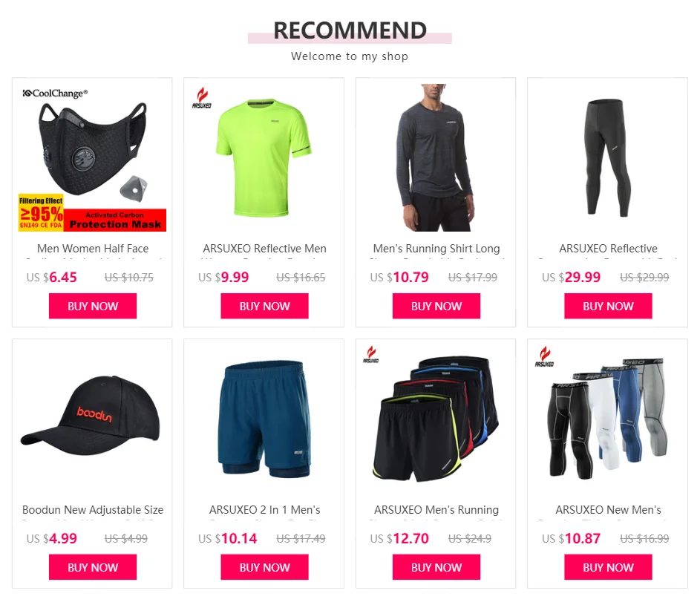Click BUY NOW for the $10.79 running shirt
Image resolution: width=700 pixels, height=605 pixels.
(x=436, y=306)
